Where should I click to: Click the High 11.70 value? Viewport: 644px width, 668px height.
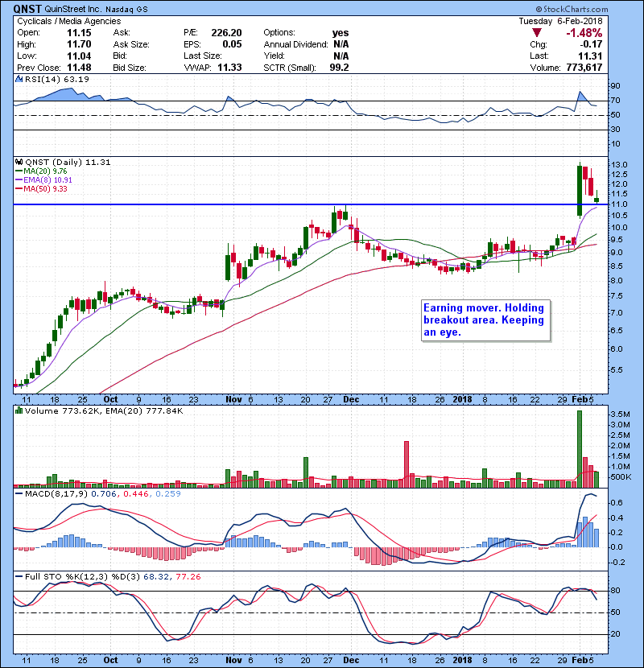point(79,44)
